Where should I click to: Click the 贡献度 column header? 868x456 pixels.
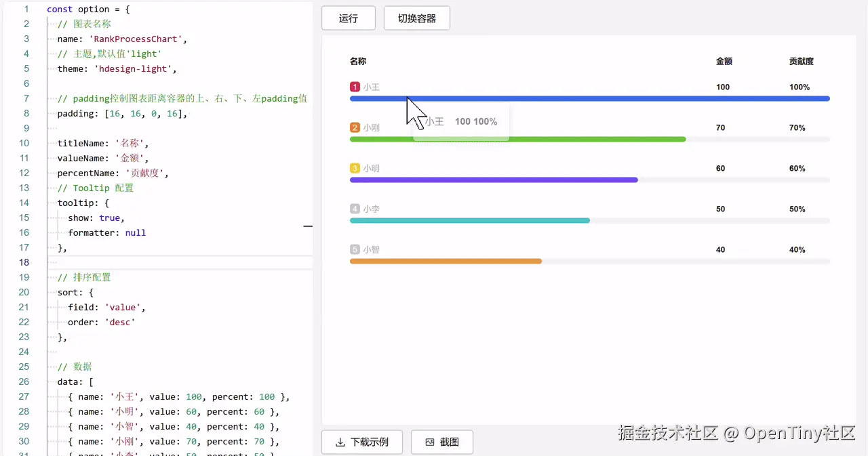coord(801,61)
